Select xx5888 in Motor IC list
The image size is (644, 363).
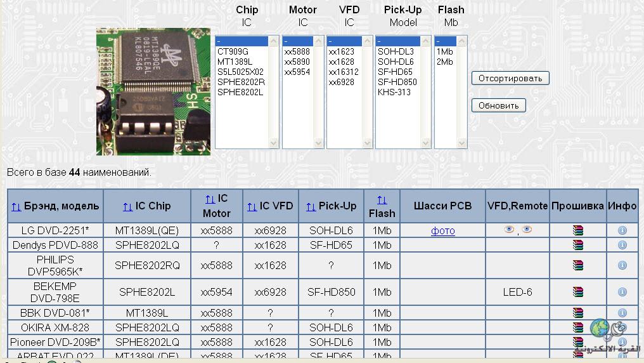(297, 51)
